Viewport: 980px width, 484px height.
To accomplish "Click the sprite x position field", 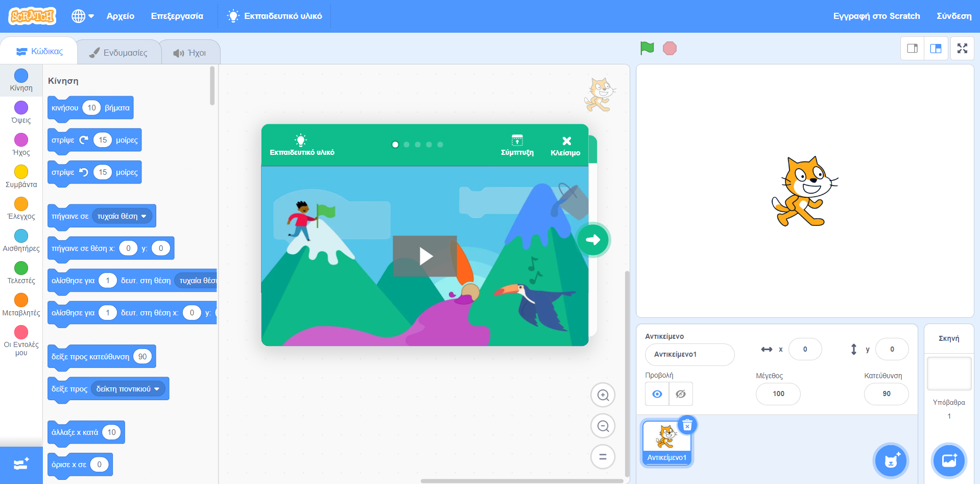I will pos(805,349).
